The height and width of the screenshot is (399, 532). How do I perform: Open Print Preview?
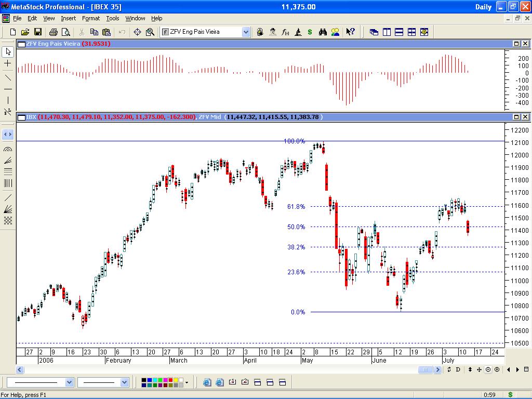click(x=66, y=32)
